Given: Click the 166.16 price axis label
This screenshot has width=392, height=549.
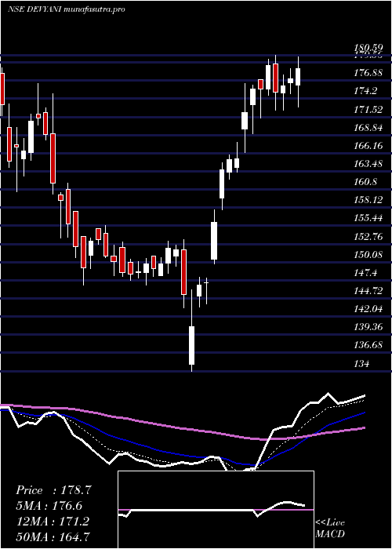Looking at the screenshot, I should pyautogui.click(x=368, y=146).
